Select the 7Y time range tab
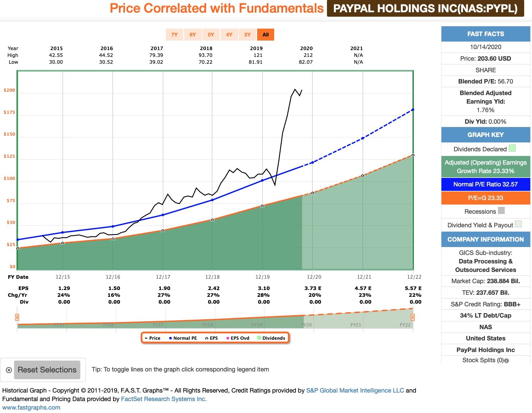Viewport: 532px width, 413px height. pyautogui.click(x=174, y=34)
